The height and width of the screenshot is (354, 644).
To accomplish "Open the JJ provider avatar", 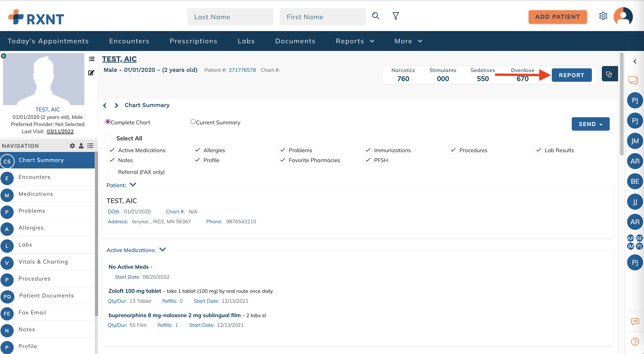I will click(635, 202).
